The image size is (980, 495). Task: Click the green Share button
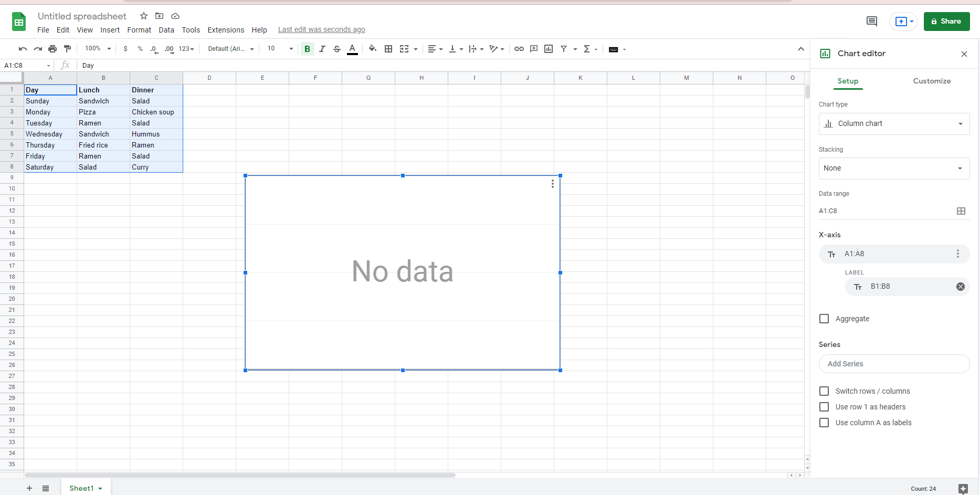pyautogui.click(x=946, y=22)
